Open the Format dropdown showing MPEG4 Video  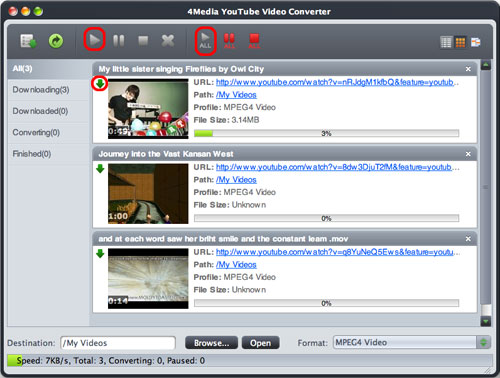[x=412, y=343]
